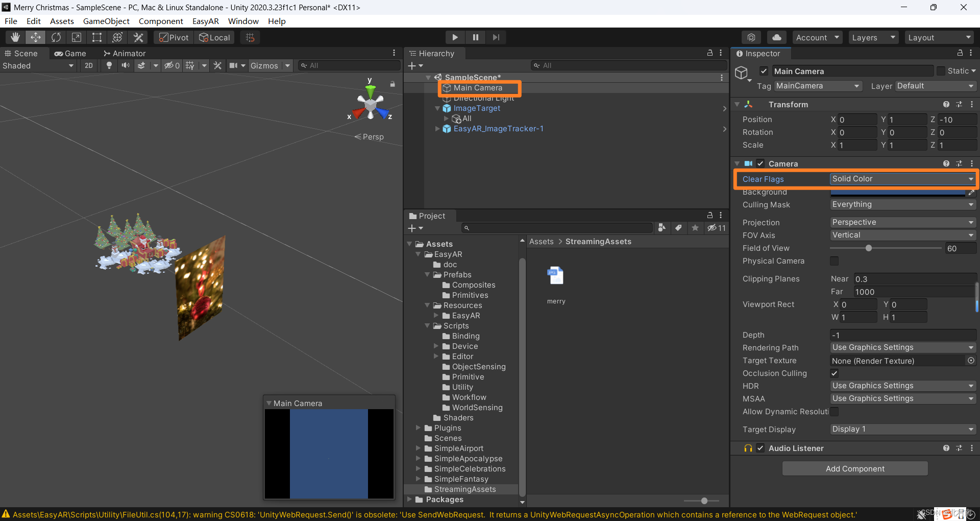The image size is (980, 521).
Task: Open Layers dropdown button
Action: [x=873, y=37]
